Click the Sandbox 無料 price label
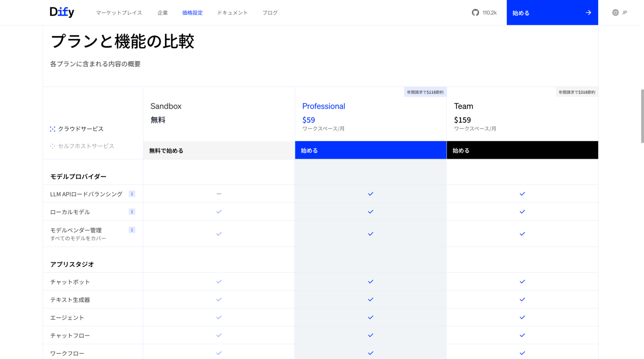 pyautogui.click(x=158, y=120)
